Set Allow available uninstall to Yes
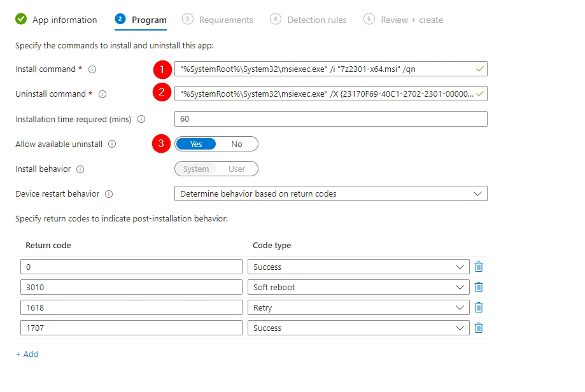Screen dimensions: 585x392 pos(196,144)
